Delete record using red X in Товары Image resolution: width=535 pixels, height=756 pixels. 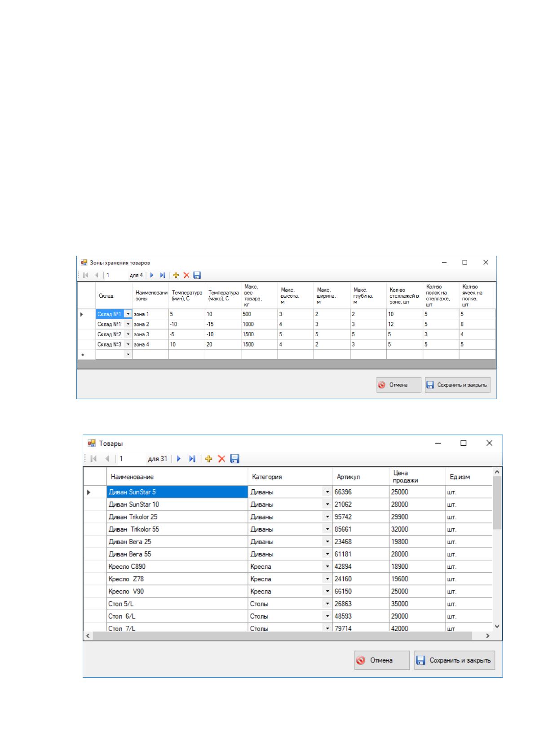pos(221,459)
